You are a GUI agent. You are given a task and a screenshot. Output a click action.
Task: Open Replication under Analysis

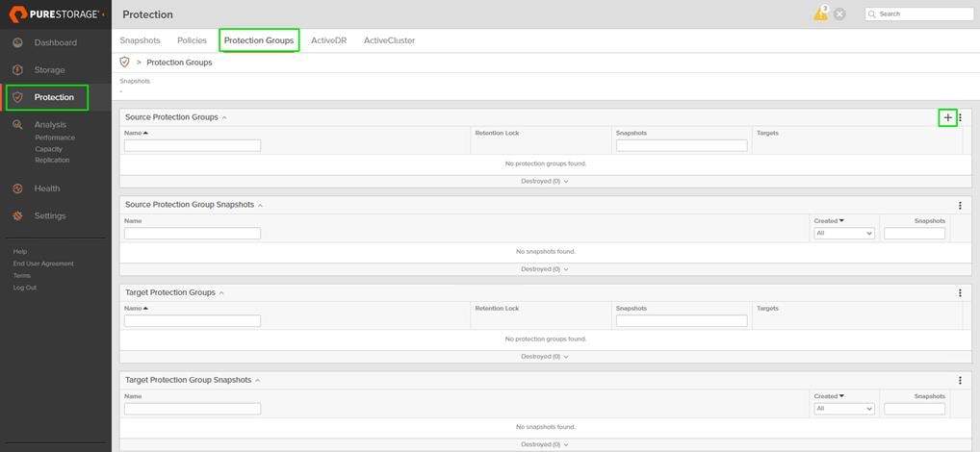click(x=53, y=161)
